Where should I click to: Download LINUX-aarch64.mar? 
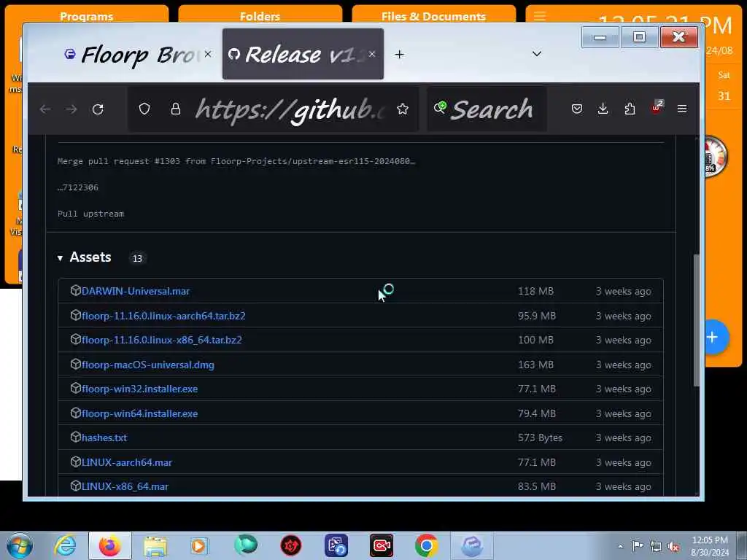click(127, 462)
